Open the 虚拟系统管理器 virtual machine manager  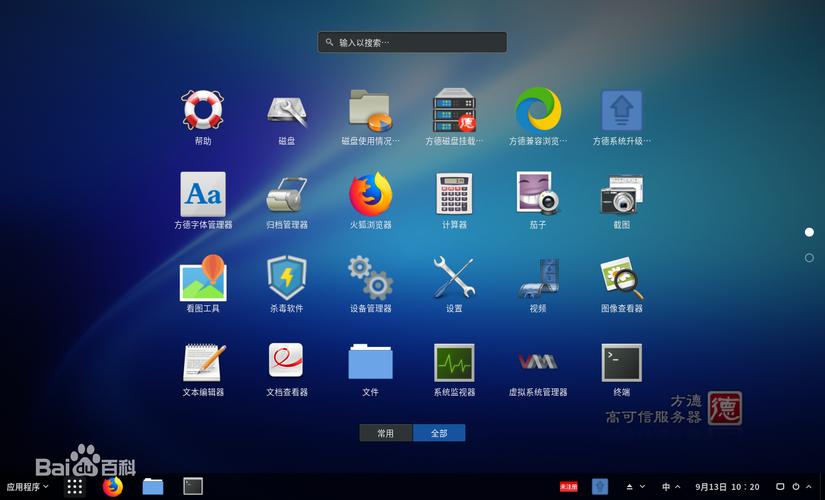[537, 362]
